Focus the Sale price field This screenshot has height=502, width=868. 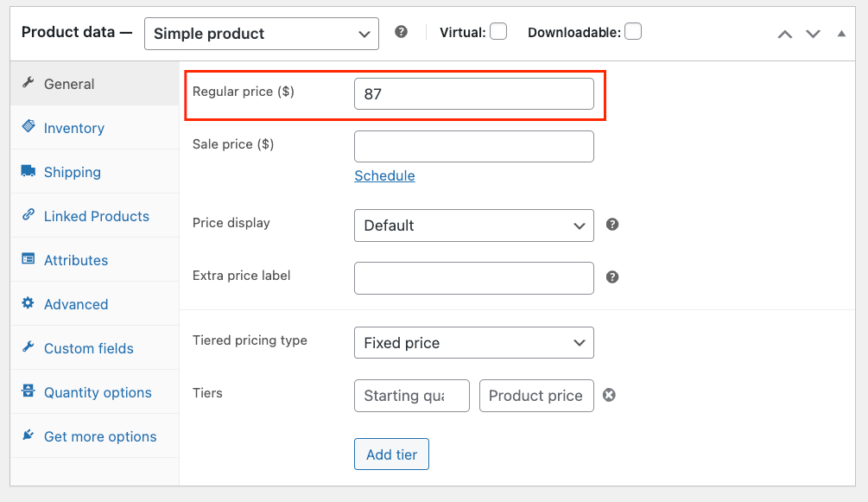474,146
